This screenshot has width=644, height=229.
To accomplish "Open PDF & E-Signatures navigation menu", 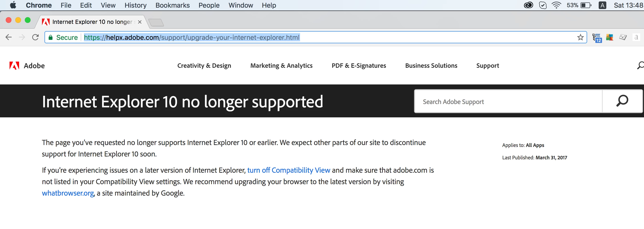I will click(x=359, y=66).
